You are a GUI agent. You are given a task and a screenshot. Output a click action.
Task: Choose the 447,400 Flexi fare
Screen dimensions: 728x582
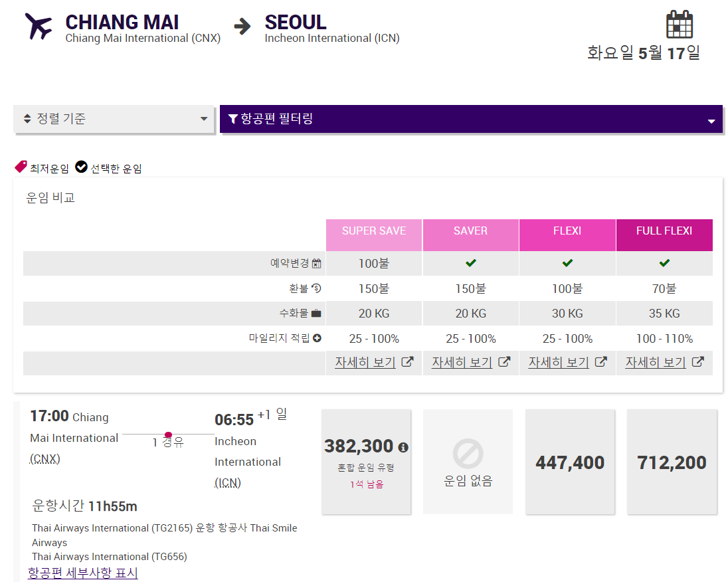tap(570, 462)
